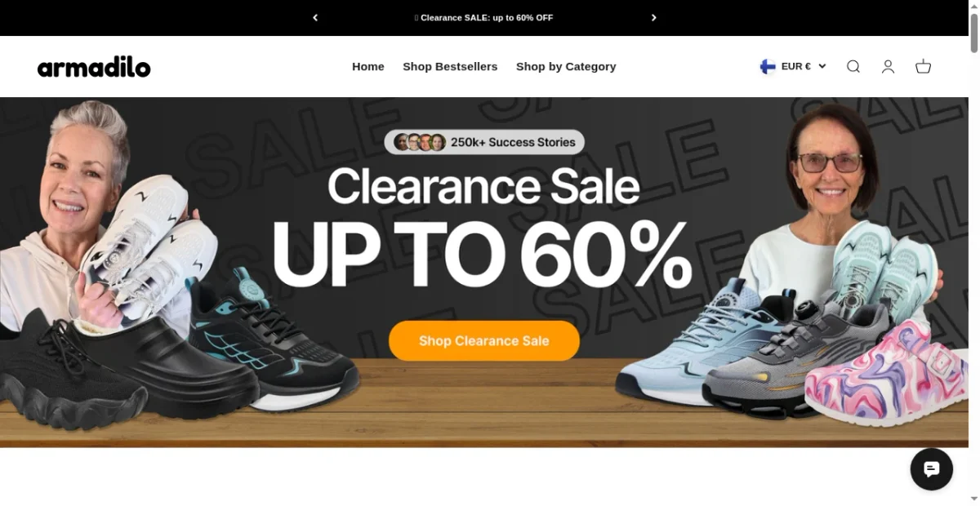Expand the EUR € currency selector
This screenshot has width=980, height=506.
pyautogui.click(x=793, y=67)
